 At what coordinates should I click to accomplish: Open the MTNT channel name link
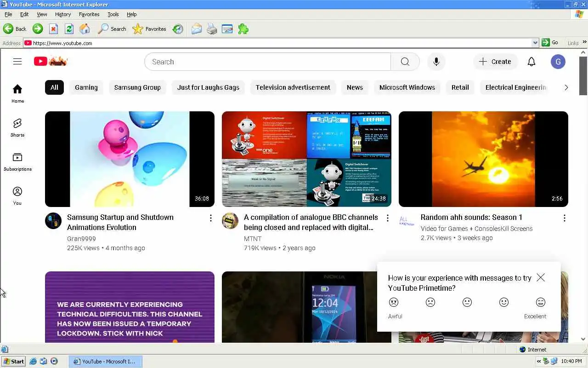(x=253, y=239)
